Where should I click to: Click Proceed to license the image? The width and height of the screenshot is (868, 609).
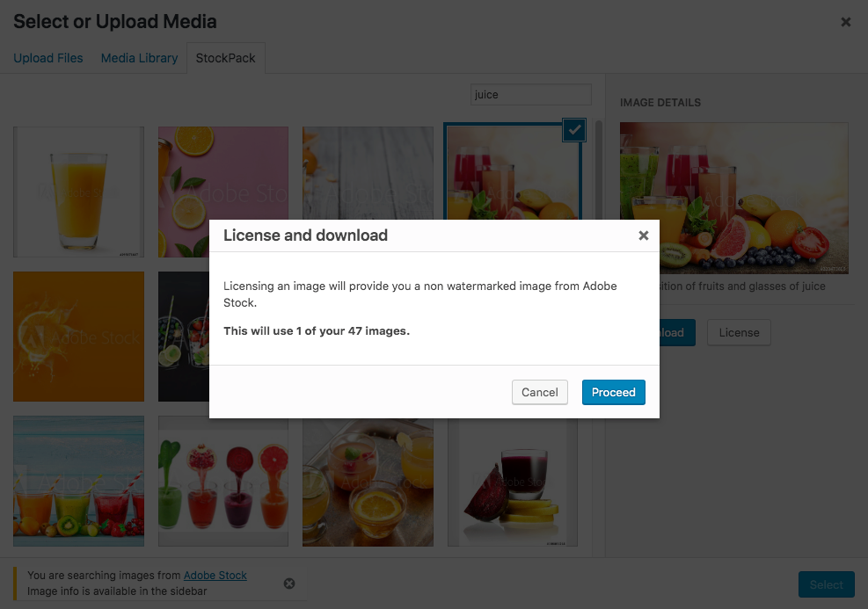click(x=613, y=392)
